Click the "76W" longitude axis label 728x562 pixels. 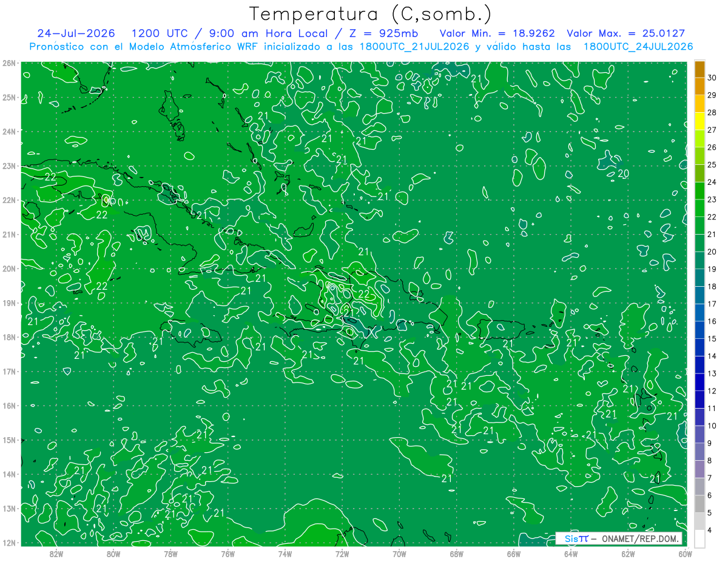click(x=227, y=554)
